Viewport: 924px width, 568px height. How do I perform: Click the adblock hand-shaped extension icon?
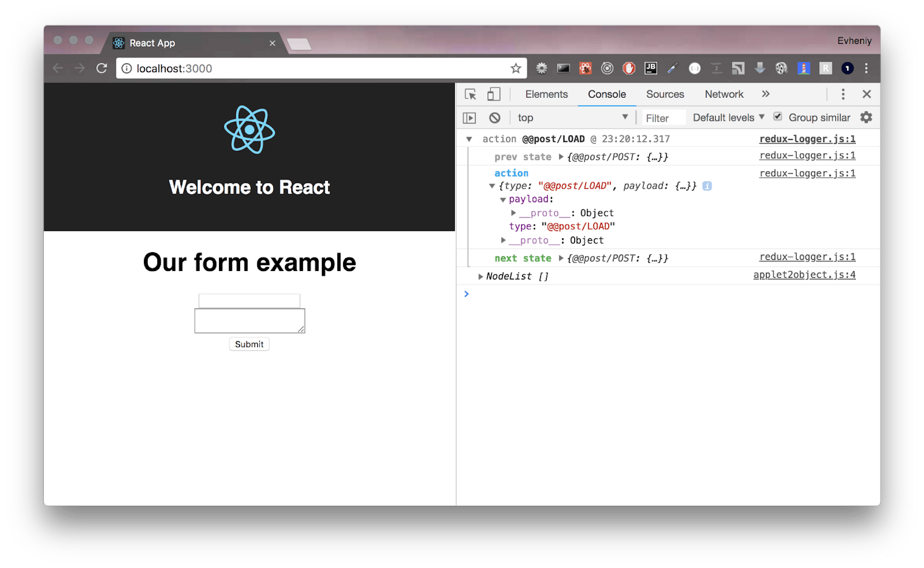629,68
